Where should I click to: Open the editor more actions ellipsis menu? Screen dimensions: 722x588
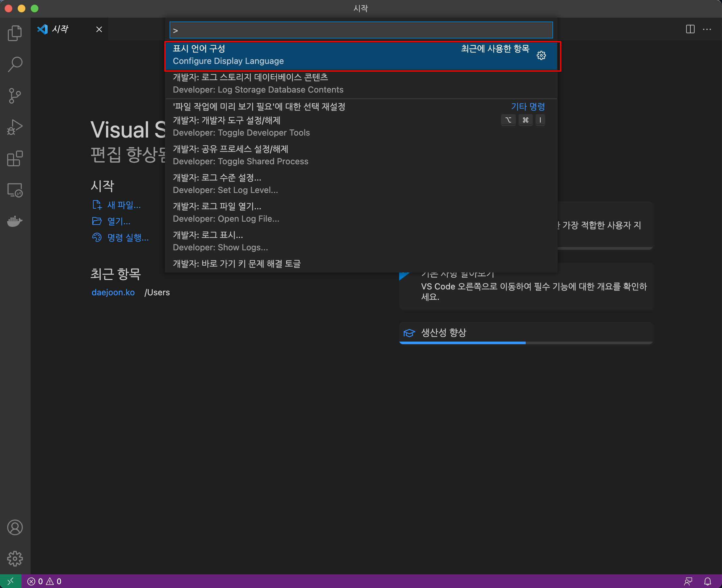707,29
